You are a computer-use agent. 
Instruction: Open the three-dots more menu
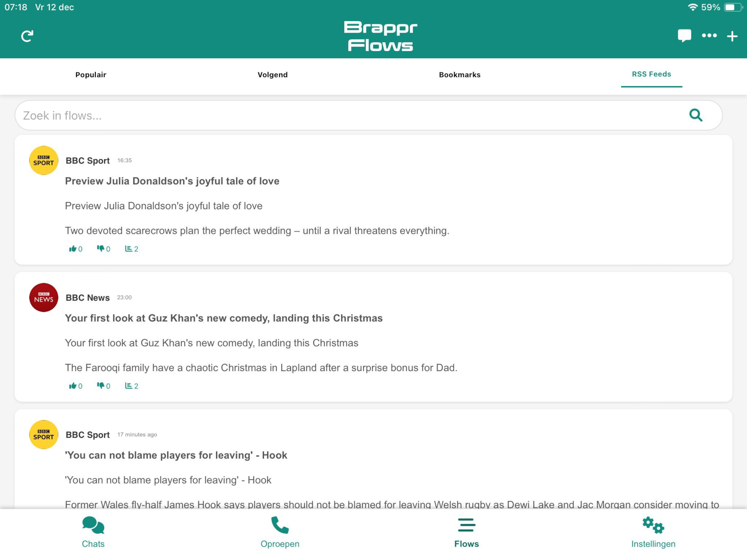point(709,35)
